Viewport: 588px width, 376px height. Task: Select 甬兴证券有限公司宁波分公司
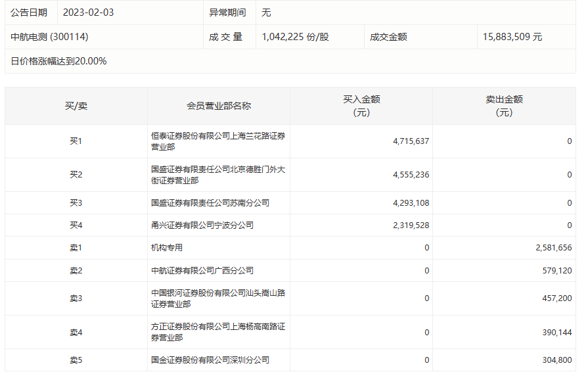click(202, 225)
